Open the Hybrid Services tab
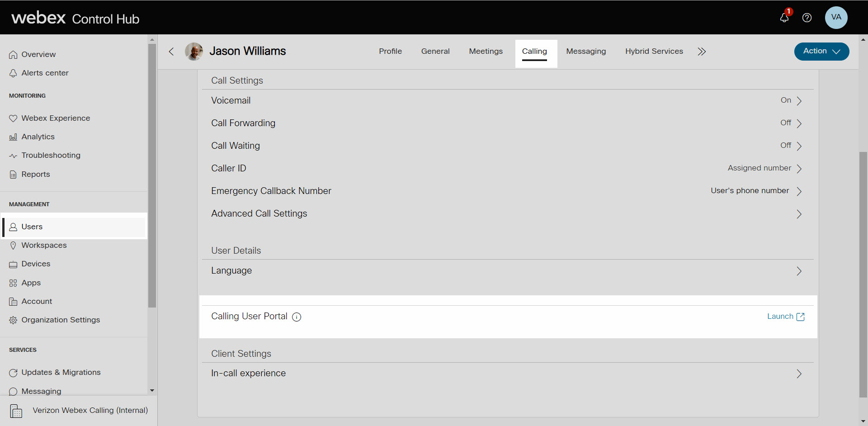Screen dimensions: 868x426 654,51
